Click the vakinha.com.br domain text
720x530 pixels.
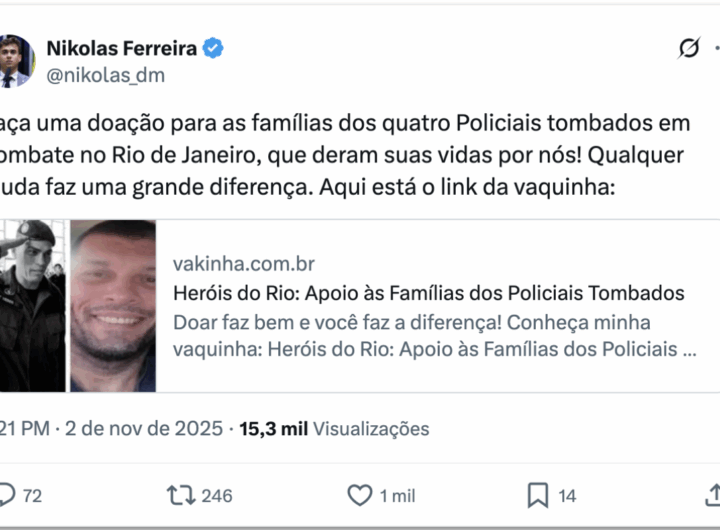tap(244, 264)
